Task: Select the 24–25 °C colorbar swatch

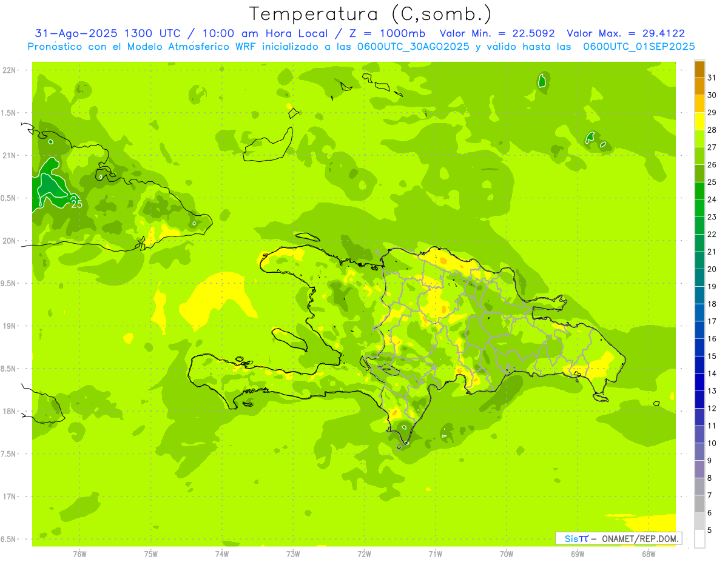Action: tap(699, 191)
